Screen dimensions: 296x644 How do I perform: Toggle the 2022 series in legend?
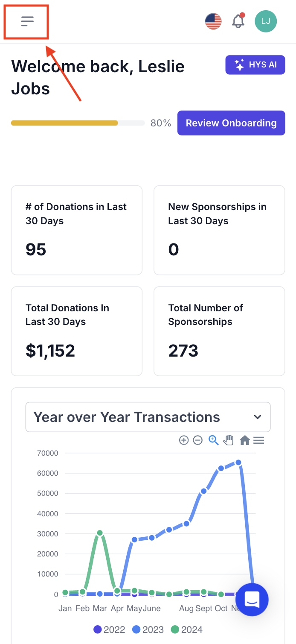click(x=109, y=629)
